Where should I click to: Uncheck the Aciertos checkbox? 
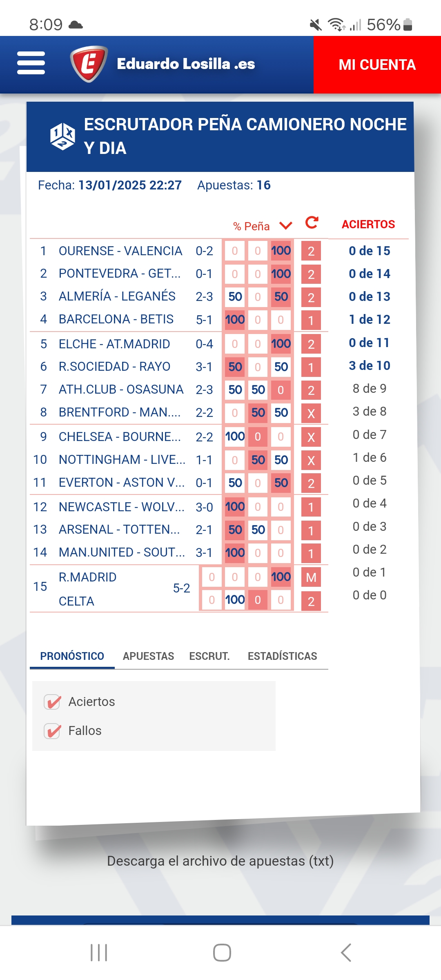(x=53, y=702)
